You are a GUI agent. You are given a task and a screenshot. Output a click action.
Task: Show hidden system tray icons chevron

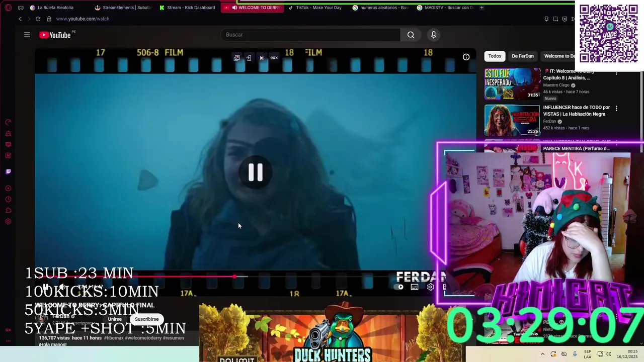542,354
